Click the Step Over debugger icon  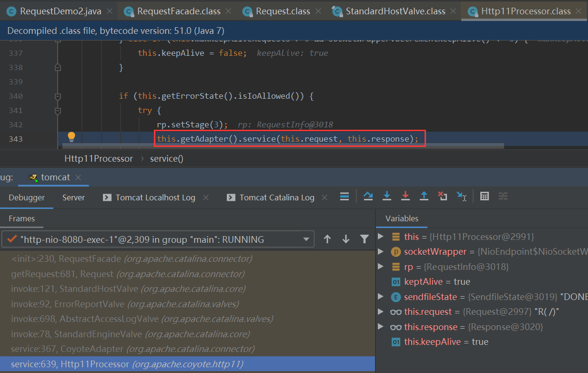[368, 196]
